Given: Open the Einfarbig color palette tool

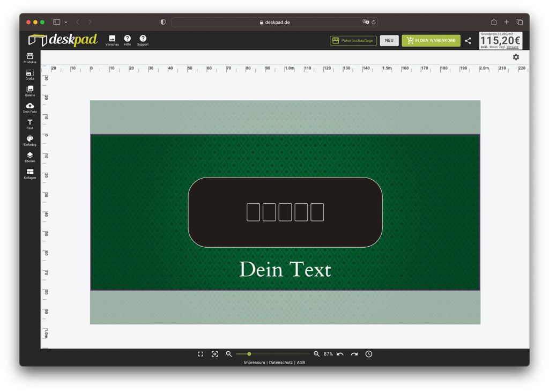Looking at the screenshot, I should [x=30, y=140].
